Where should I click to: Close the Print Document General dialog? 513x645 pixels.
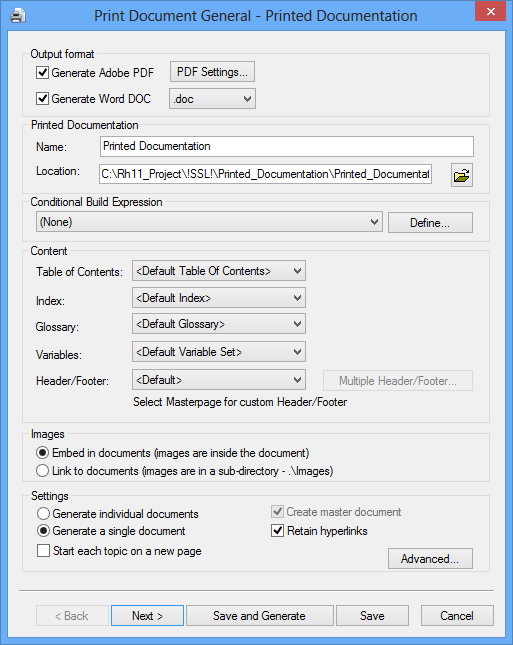[490, 12]
